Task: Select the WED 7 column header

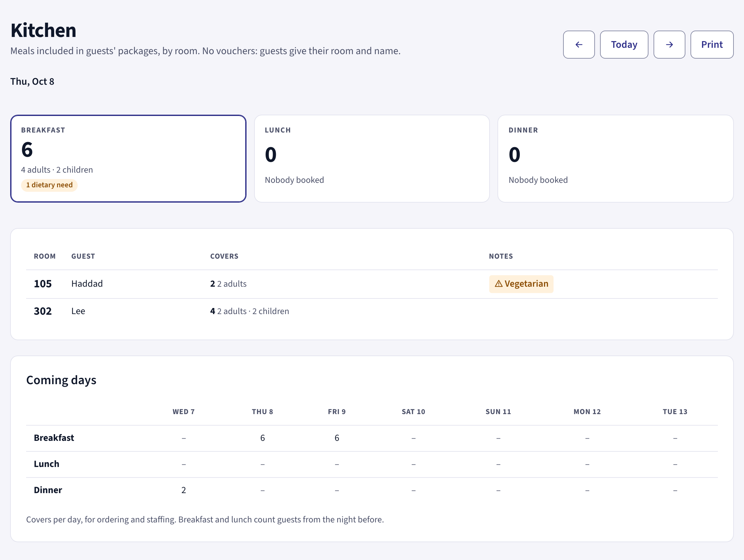Action: coord(183,412)
